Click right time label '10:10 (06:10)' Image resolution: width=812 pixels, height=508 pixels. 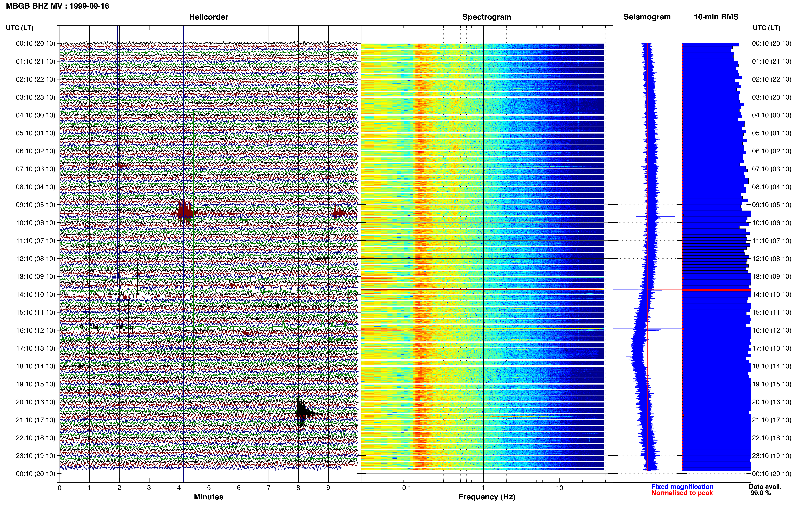tap(772, 223)
